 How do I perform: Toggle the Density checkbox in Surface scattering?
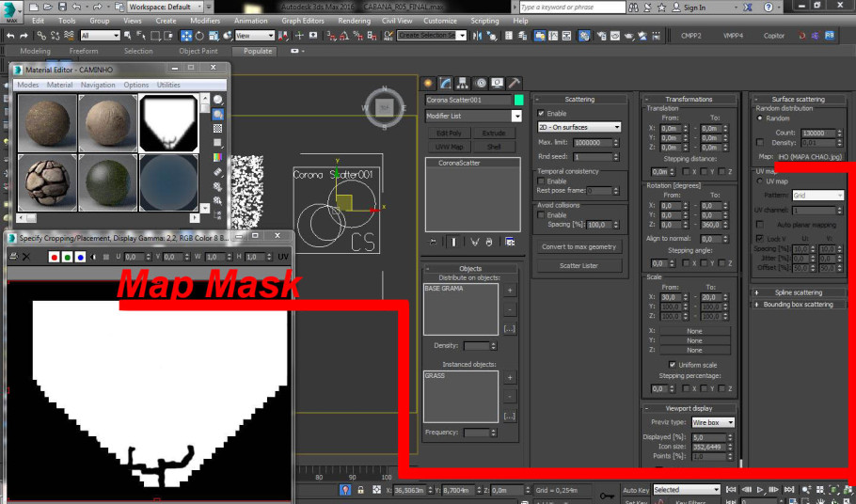pos(759,142)
